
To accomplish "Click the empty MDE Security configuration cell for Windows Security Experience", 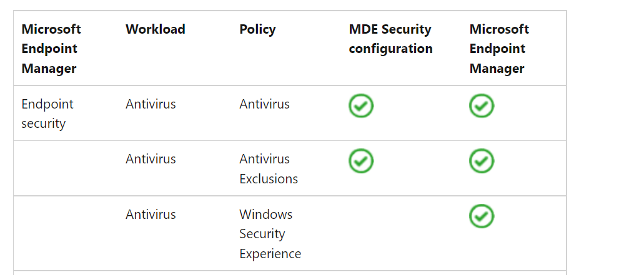I will tap(400, 234).
